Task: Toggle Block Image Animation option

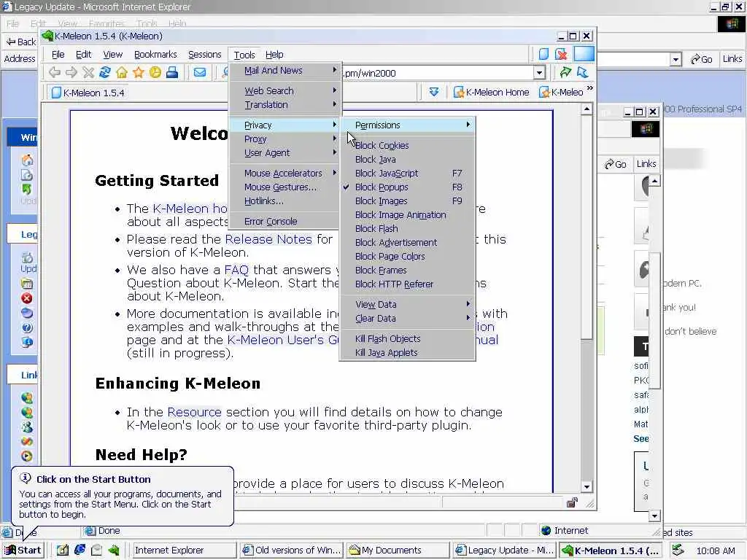Action: tap(407, 215)
